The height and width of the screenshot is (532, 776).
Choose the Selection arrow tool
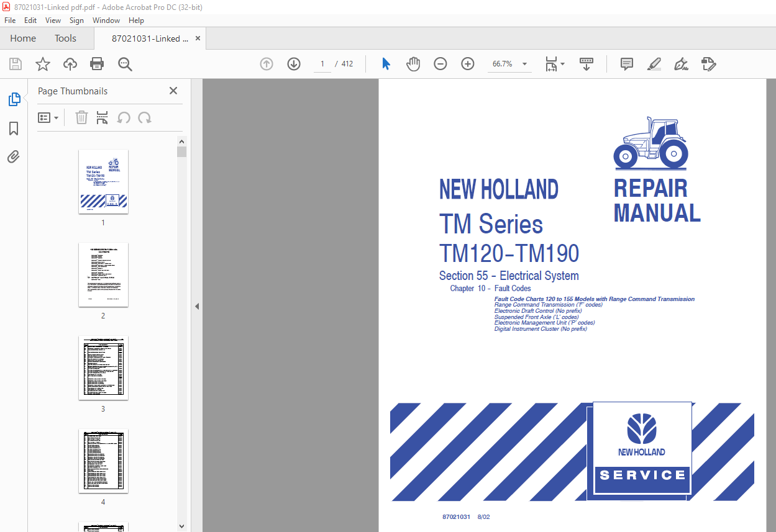coord(386,64)
